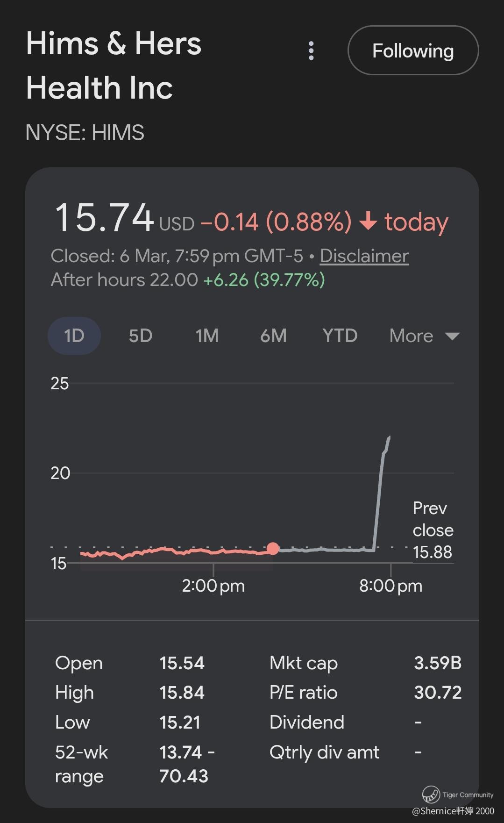Click the Prev close 15.88 label
This screenshot has width=504, height=823.
(x=433, y=530)
